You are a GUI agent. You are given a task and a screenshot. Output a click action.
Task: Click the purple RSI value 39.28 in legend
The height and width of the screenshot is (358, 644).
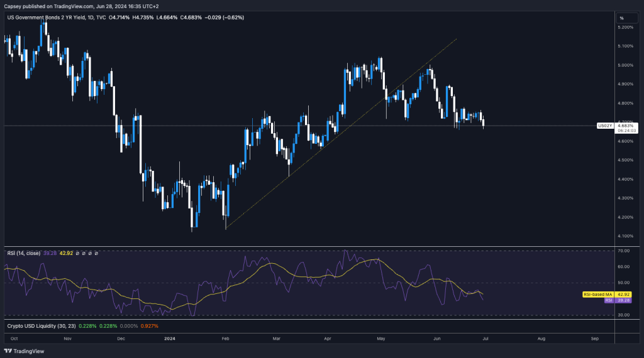point(50,253)
